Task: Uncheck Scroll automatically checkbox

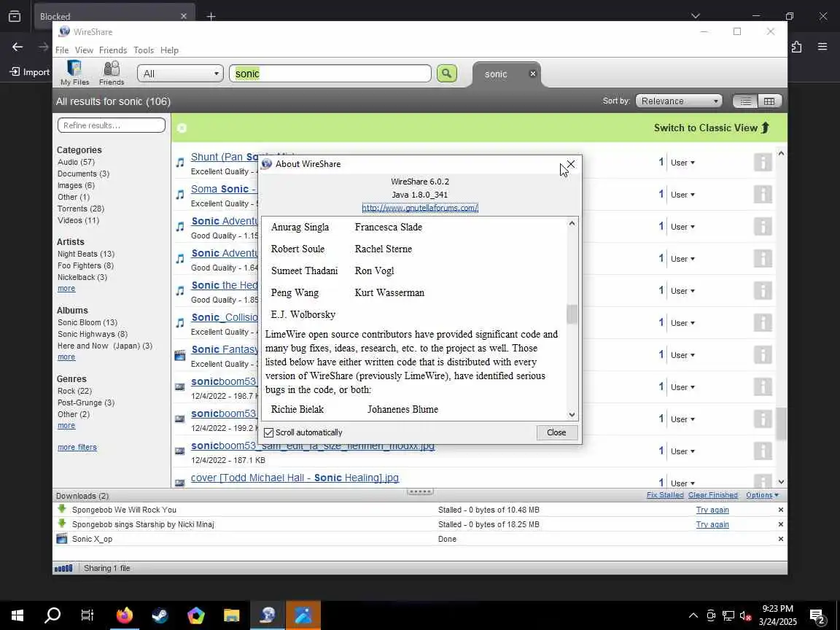Action: [269, 433]
